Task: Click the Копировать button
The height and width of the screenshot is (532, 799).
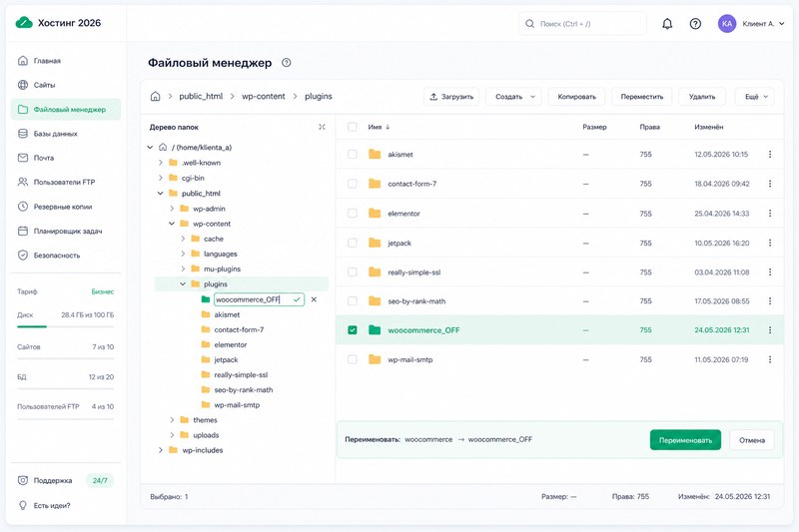Action: pos(576,97)
